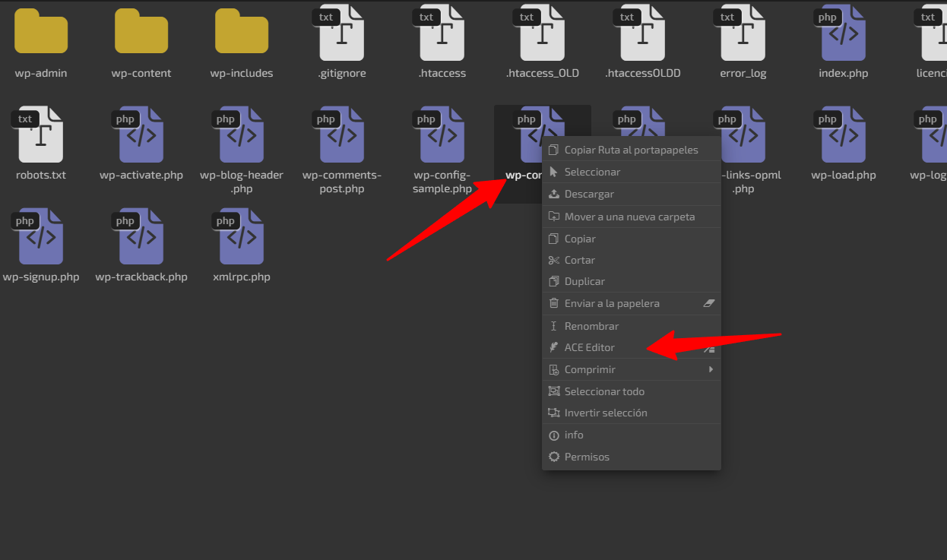Image resolution: width=947 pixels, height=560 pixels.
Task: Choose Duplicar from the context menu
Action: (631, 281)
